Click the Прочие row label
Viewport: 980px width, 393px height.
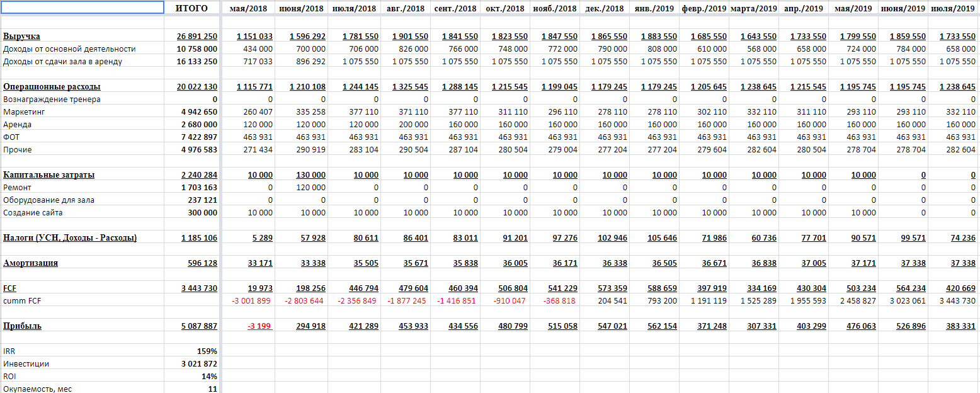click(x=17, y=150)
